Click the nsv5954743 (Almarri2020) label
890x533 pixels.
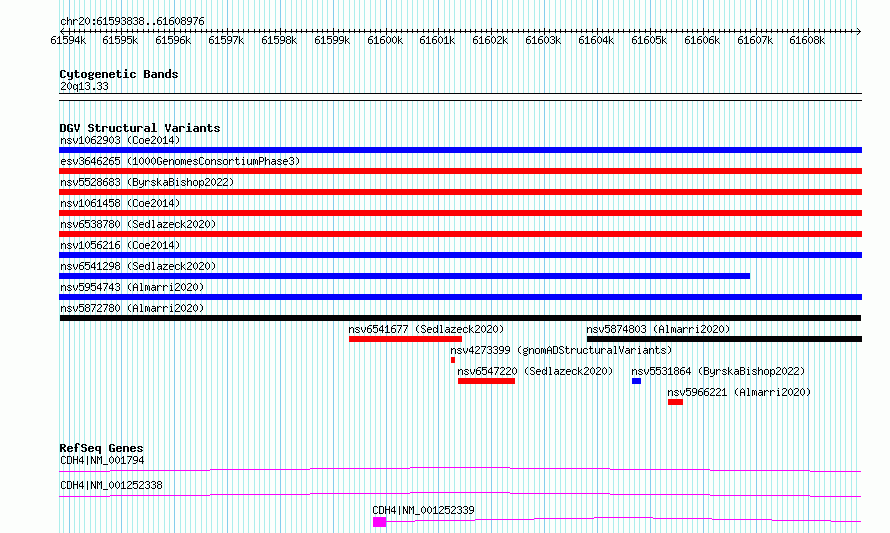click(x=132, y=287)
